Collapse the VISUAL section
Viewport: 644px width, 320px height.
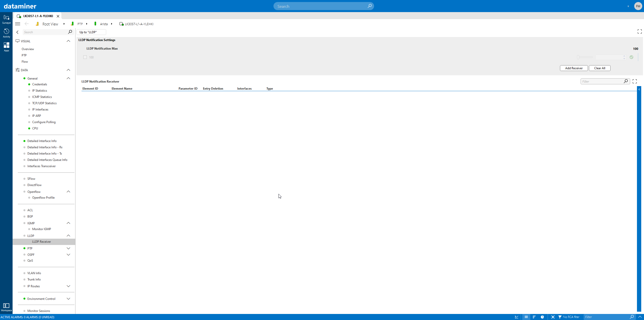(x=68, y=41)
